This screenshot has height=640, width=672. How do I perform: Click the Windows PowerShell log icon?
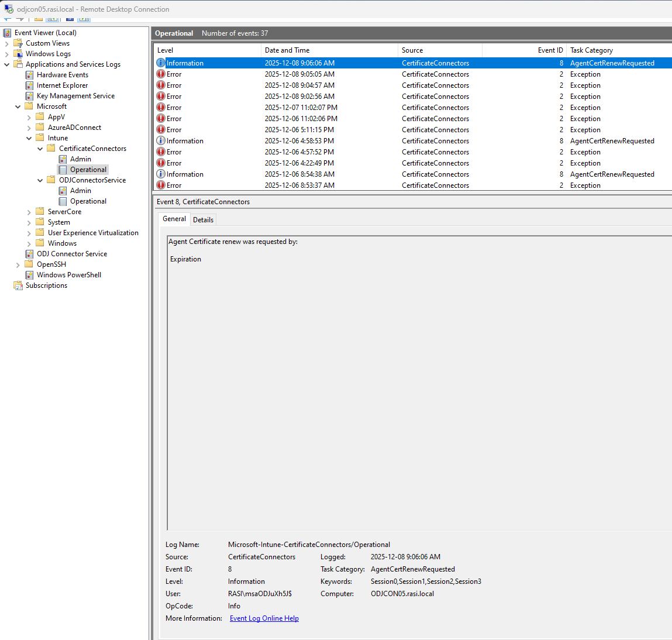tap(29, 275)
